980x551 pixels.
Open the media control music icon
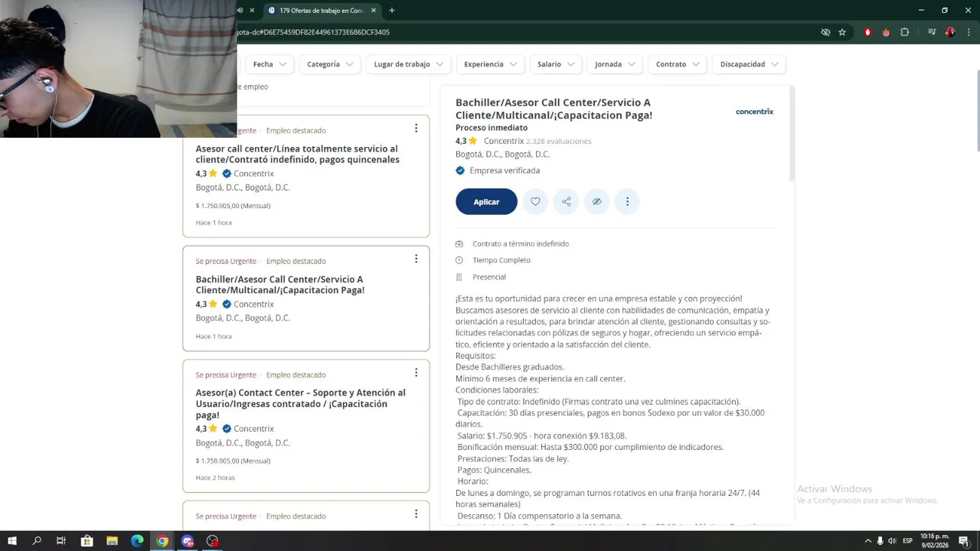coord(932,32)
